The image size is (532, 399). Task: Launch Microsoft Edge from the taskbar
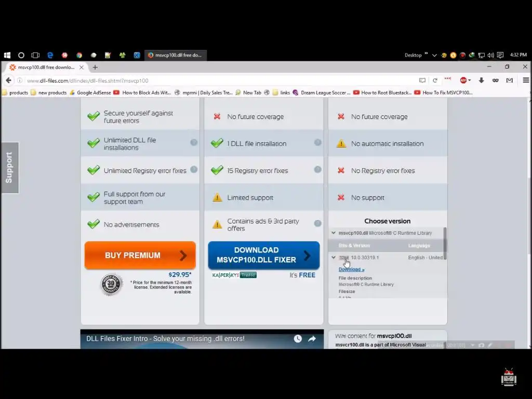coord(50,55)
